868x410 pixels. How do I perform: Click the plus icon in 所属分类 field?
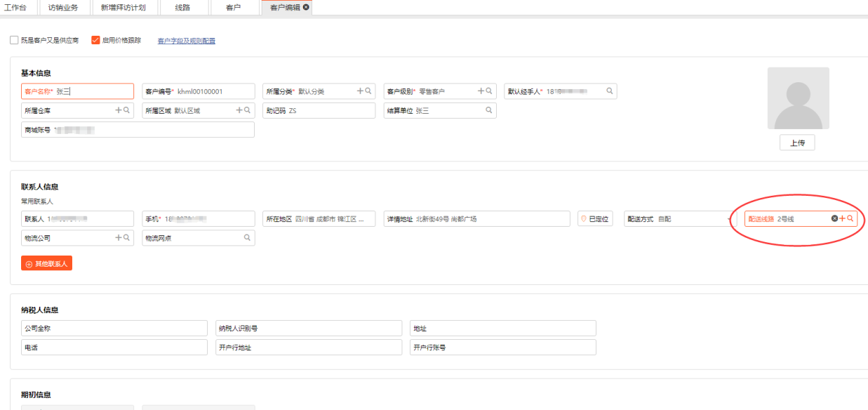(x=360, y=91)
